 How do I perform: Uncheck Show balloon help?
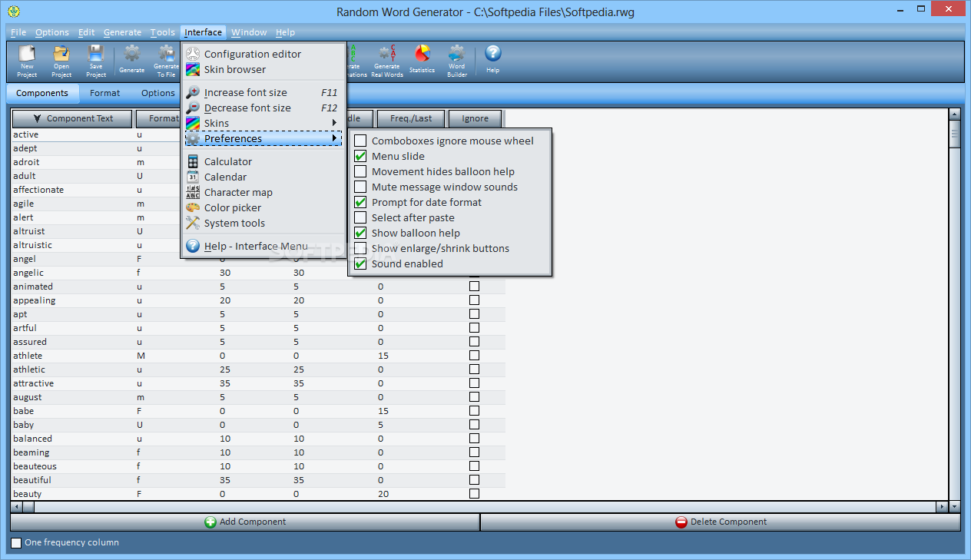click(360, 233)
